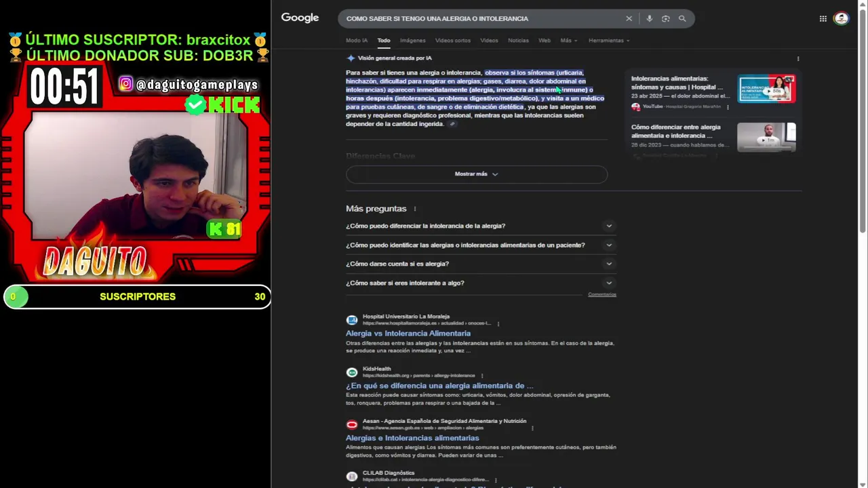Open search by image camera icon
Image resolution: width=868 pixels, height=488 pixels.
(x=665, y=18)
